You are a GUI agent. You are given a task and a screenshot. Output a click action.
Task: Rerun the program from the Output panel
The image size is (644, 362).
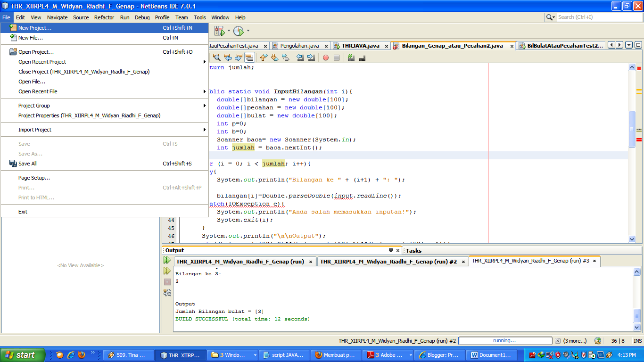pos(167,260)
